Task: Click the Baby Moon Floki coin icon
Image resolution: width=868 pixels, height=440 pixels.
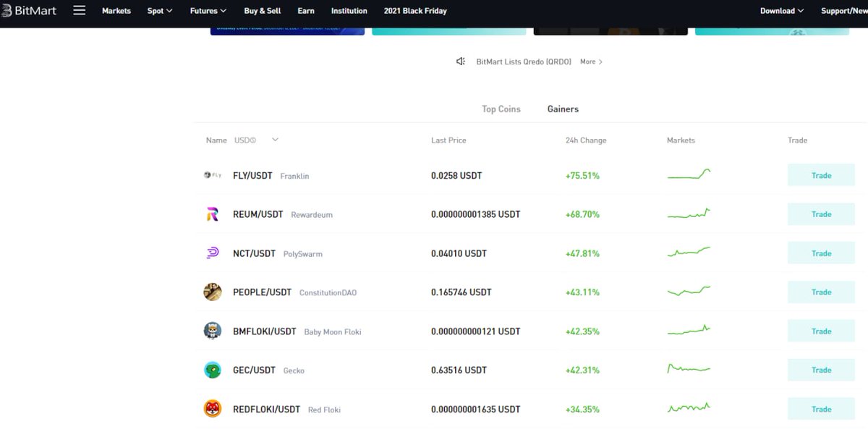Action: click(x=212, y=331)
